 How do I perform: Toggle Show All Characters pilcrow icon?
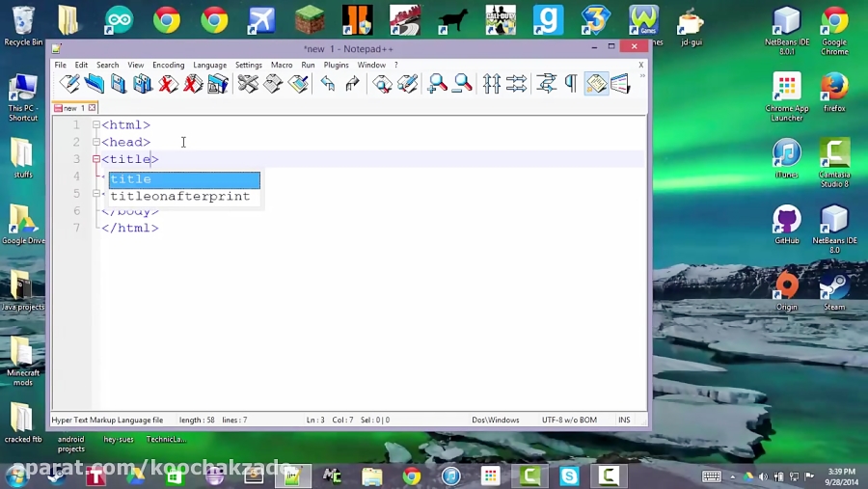tap(570, 85)
